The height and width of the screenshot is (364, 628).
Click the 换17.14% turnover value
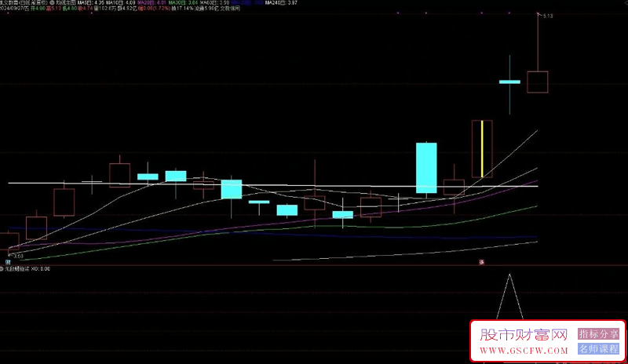(182, 8)
